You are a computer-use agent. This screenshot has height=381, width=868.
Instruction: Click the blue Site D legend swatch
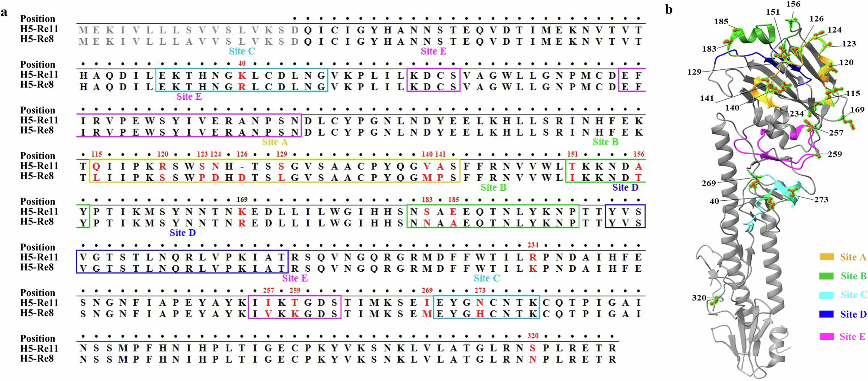(826, 314)
